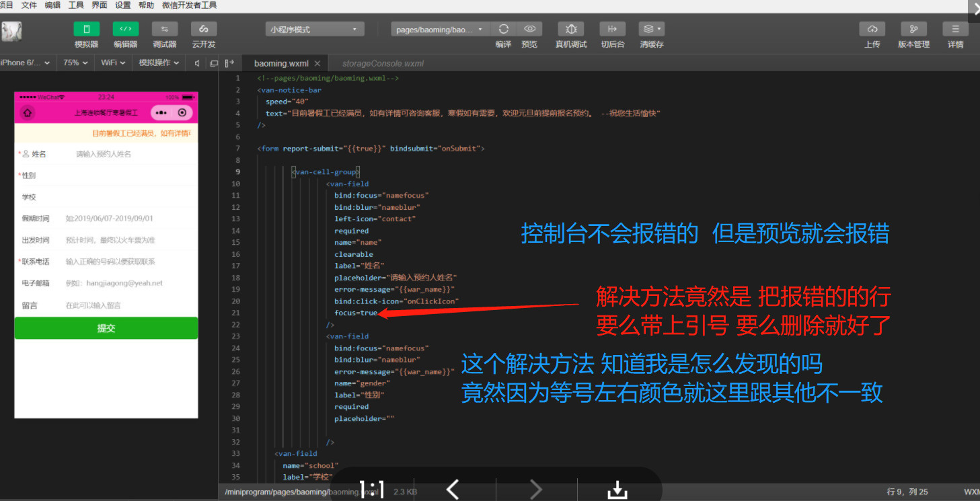Switch to the baoming.wxml tab
The image size is (980, 501).
click(x=281, y=63)
